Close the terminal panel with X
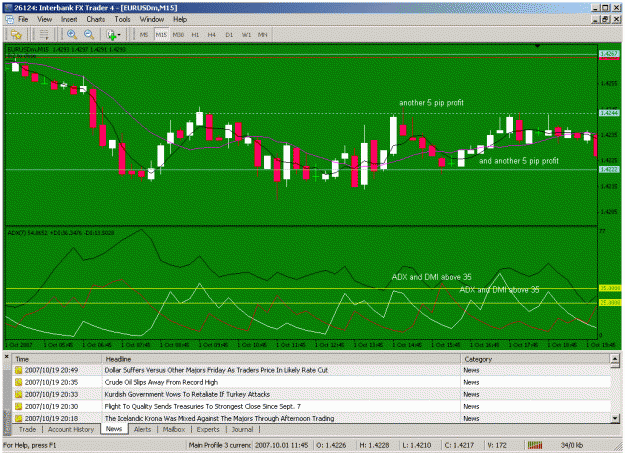Screen dimensions: 625x453 [6, 356]
